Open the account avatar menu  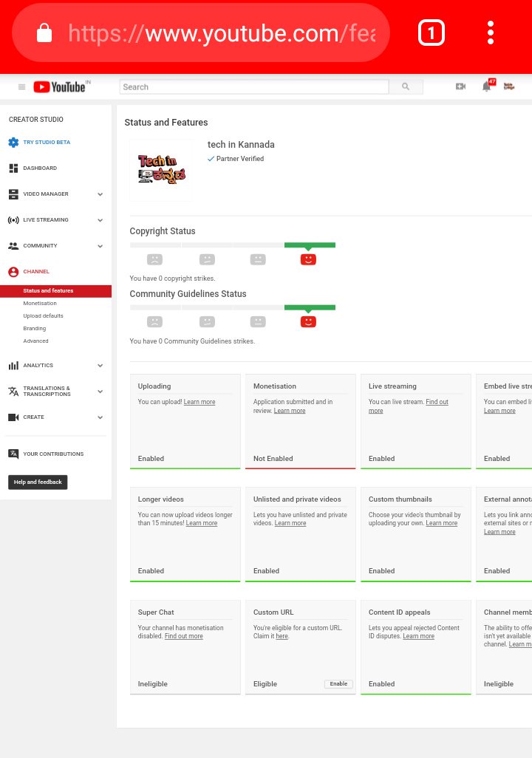[x=509, y=86]
